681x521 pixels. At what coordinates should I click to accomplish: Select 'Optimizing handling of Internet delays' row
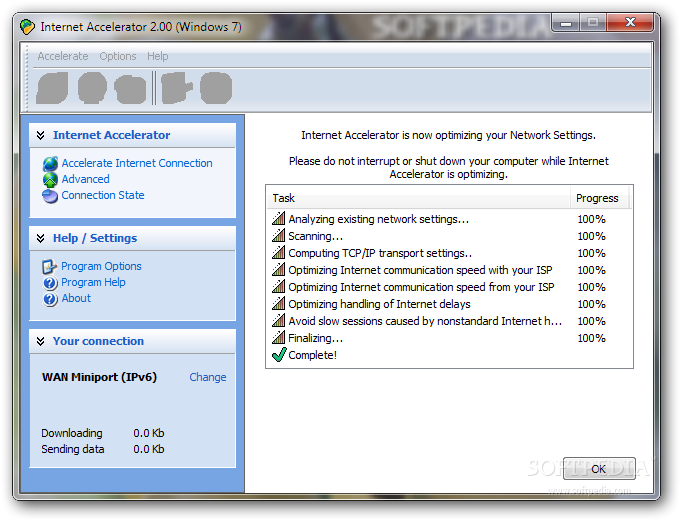point(449,303)
